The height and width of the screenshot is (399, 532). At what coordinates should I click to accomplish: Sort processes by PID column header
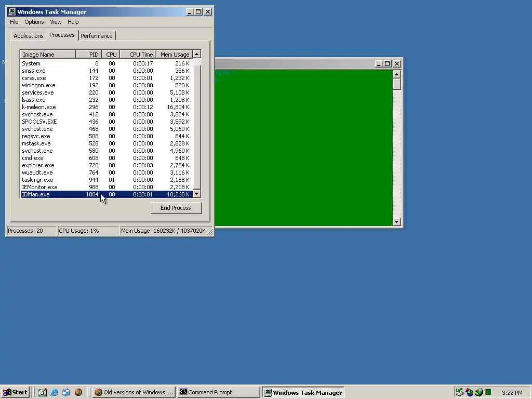point(88,54)
